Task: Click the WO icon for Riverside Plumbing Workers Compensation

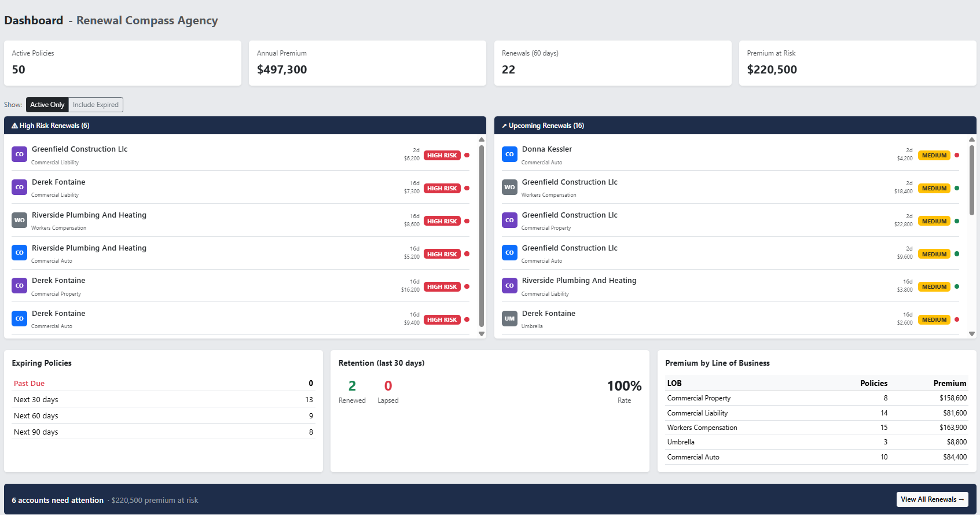Action: coord(20,220)
